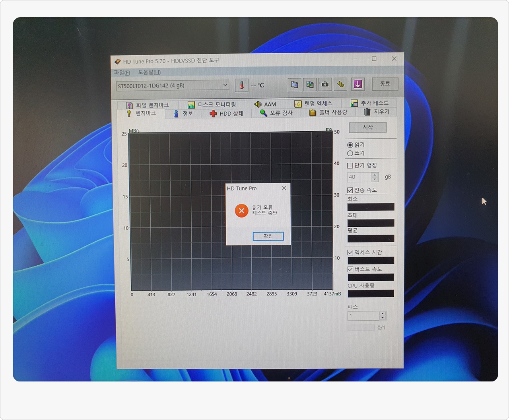Switch to the 정보 tab
Screen dimensions: 509x420
[x=183, y=113]
